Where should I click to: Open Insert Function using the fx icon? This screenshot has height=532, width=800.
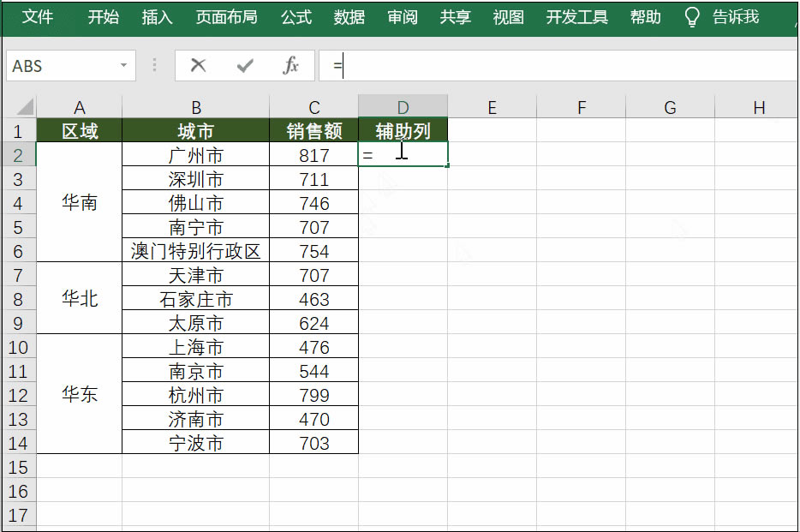coord(289,65)
